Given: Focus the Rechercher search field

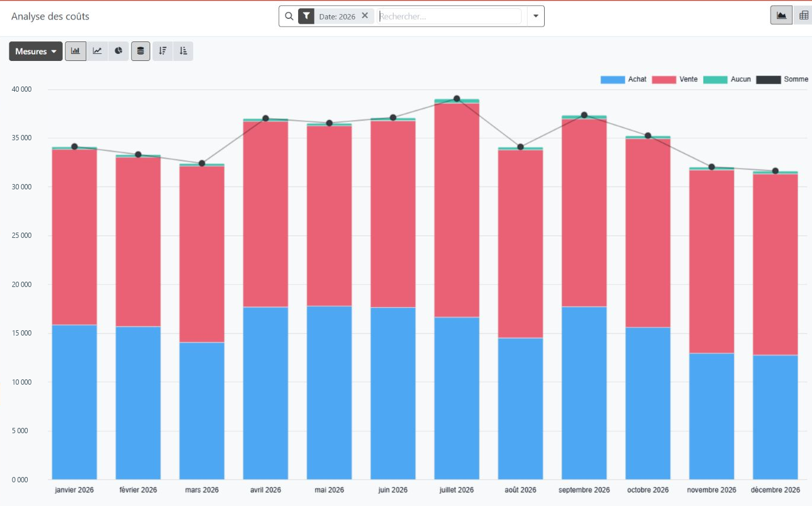Looking at the screenshot, I should [449, 17].
